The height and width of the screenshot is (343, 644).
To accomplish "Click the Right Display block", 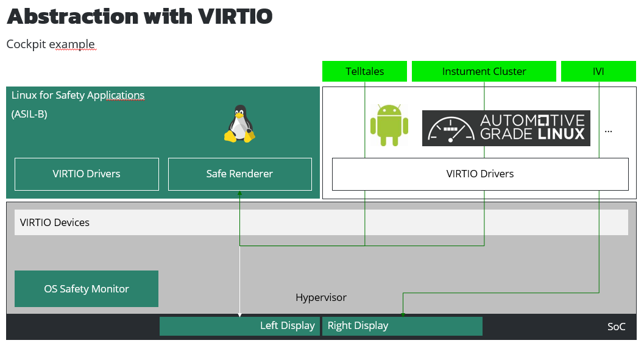I will [402, 326].
